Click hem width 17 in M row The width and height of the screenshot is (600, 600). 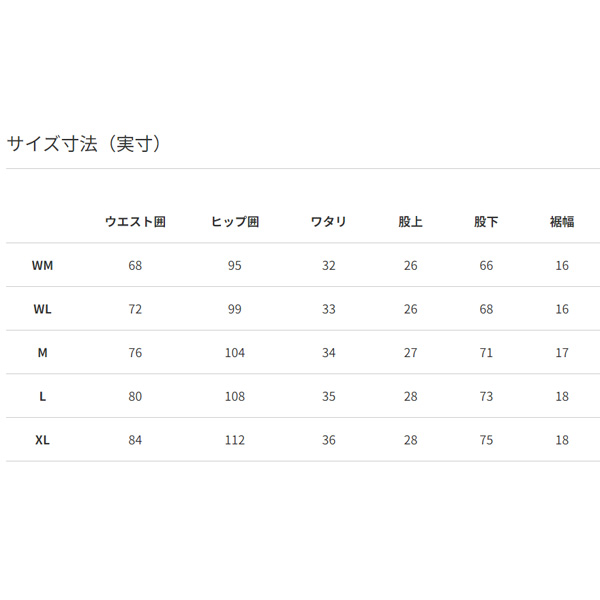(562, 352)
